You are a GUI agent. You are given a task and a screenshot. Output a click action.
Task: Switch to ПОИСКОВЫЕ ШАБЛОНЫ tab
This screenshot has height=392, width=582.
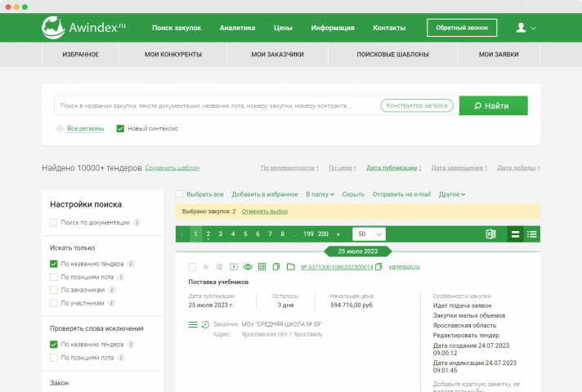pyautogui.click(x=392, y=55)
